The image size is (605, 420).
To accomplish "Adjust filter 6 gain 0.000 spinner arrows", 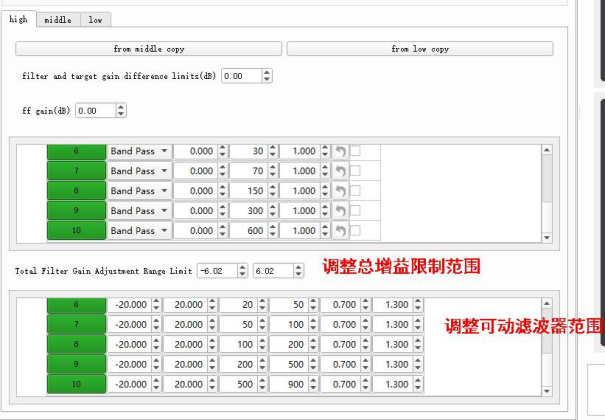I will coord(223,151).
